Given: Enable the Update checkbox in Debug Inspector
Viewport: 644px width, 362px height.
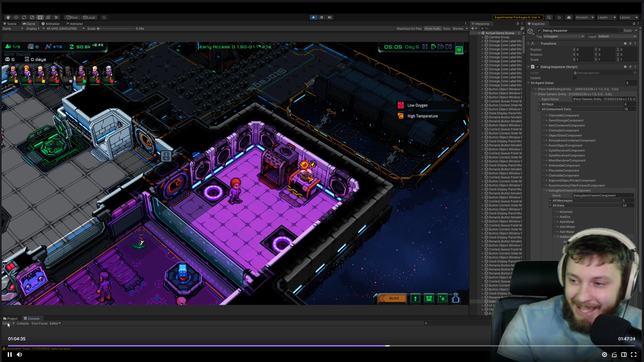Looking at the screenshot, I should pyautogui.click(x=574, y=78).
